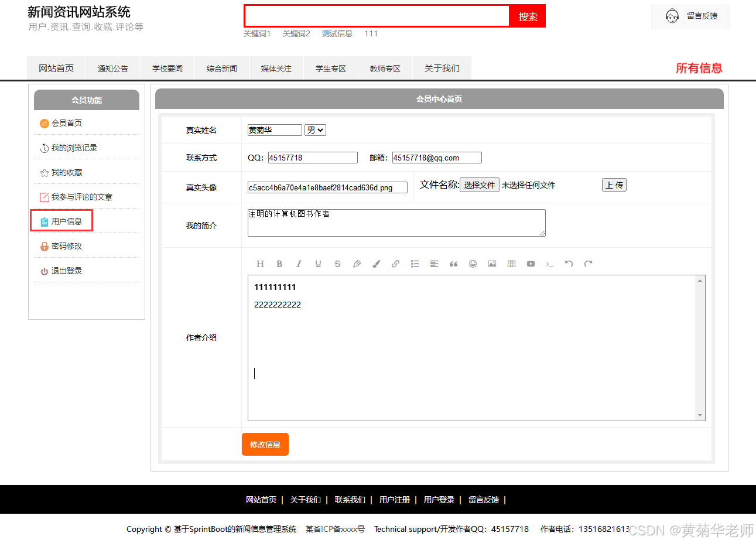This screenshot has width=756, height=543.
Task: Toggle bold formatting in the editor
Action: [279, 264]
